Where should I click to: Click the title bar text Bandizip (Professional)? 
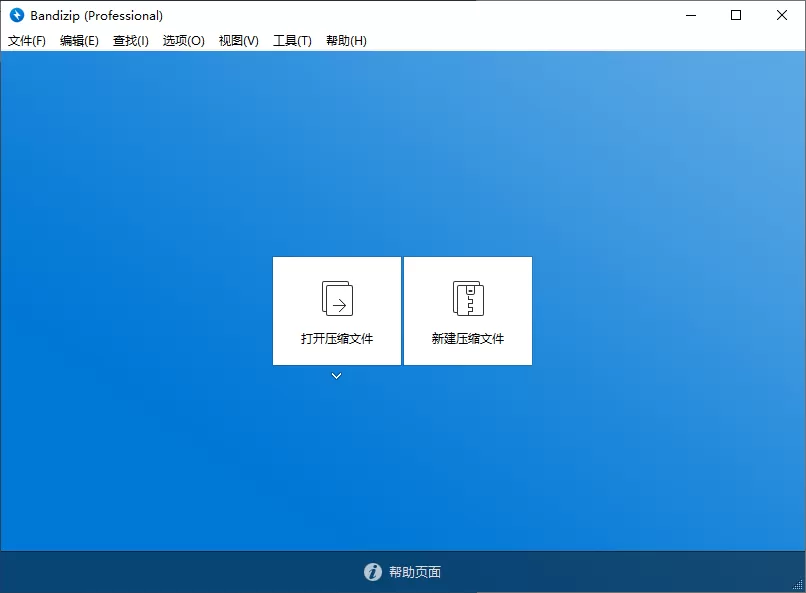point(95,15)
